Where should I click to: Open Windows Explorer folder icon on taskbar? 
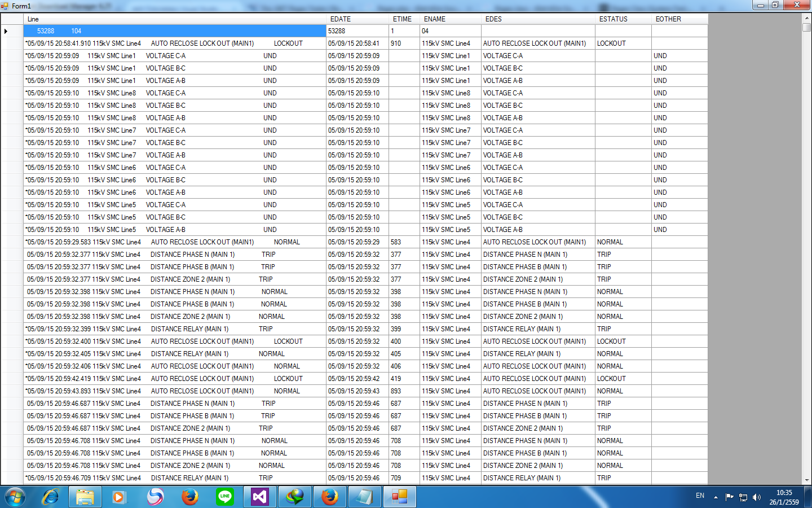click(85, 497)
